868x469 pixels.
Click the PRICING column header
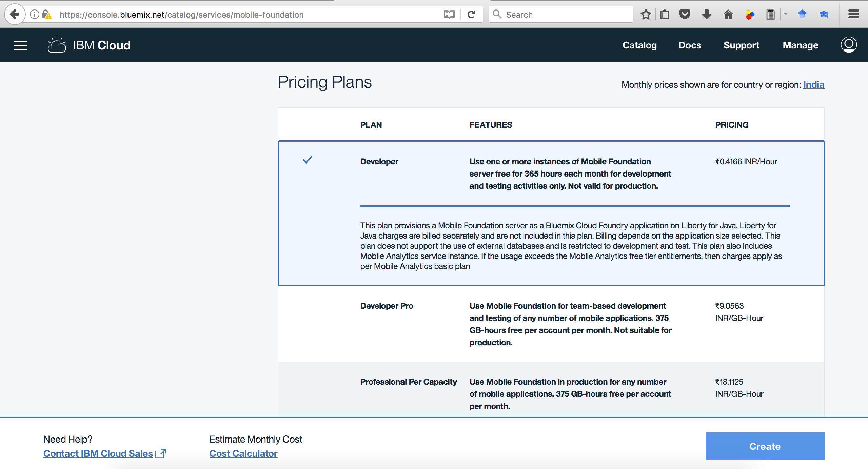(732, 125)
